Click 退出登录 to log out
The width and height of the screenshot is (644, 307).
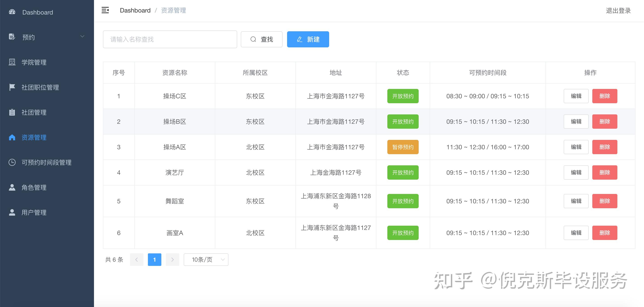[x=618, y=11]
